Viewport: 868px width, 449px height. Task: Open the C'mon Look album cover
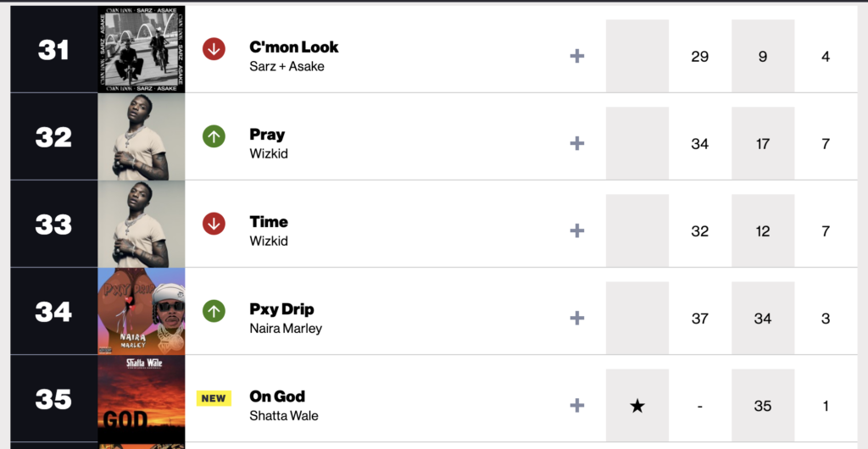click(x=142, y=49)
